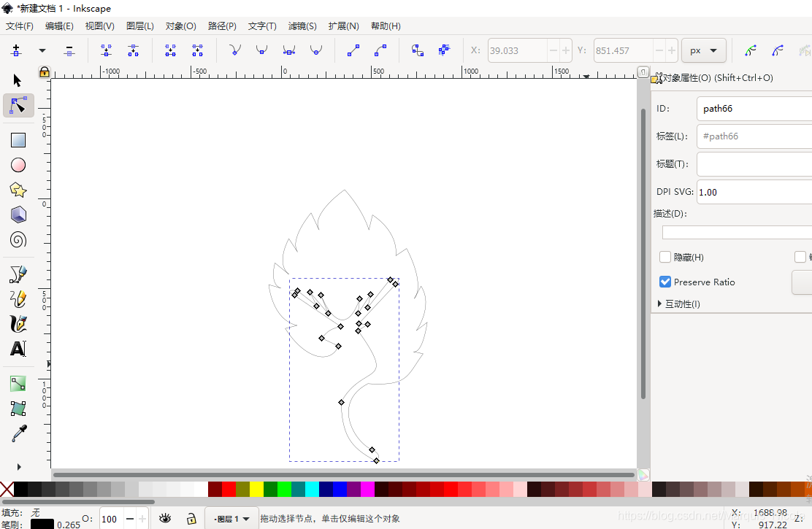Select the Spiral tool
The height and width of the screenshot is (529, 812).
pos(18,239)
